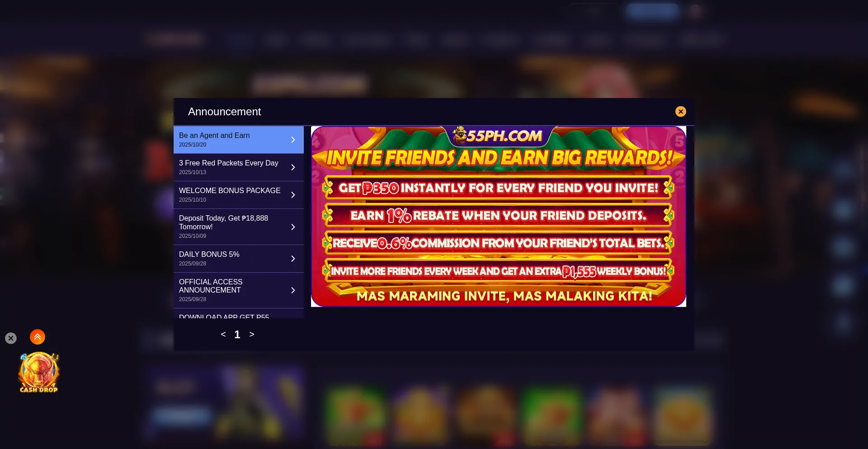Go to next announcement page arrow
868x449 pixels.
tap(252, 335)
